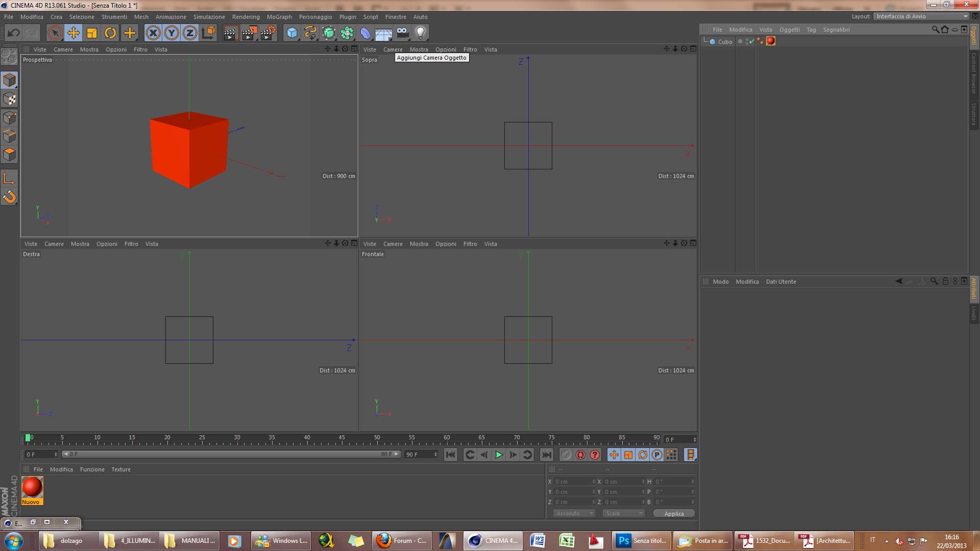This screenshot has height=551, width=980.
Task: Add a light object via bulb icon
Action: coord(420,33)
